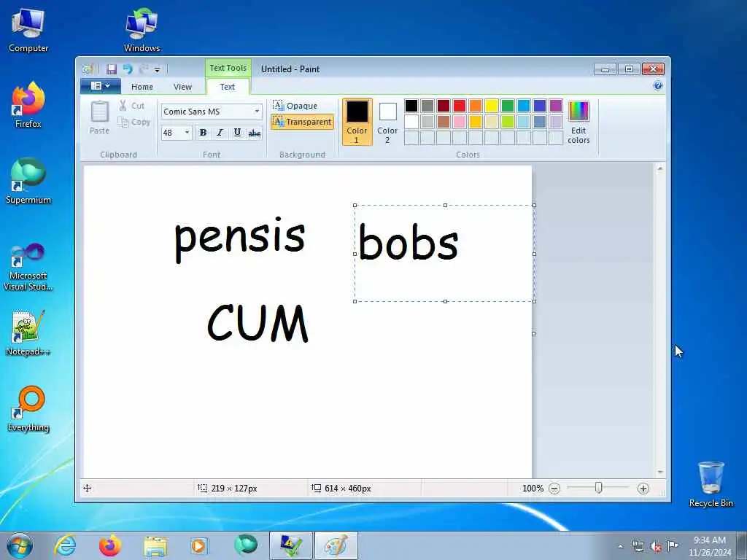
Task: Click the Paint app icon in title bar
Action: click(x=88, y=69)
